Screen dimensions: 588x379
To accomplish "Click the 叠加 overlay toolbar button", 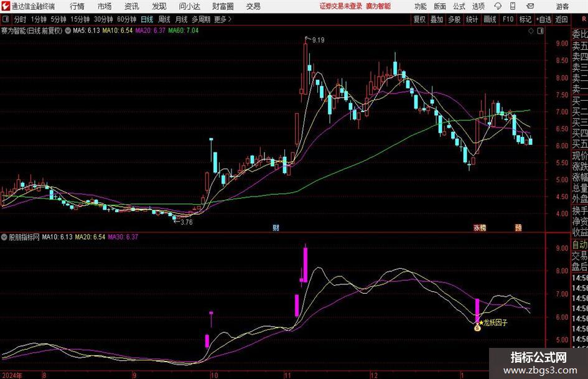I will [x=437, y=19].
